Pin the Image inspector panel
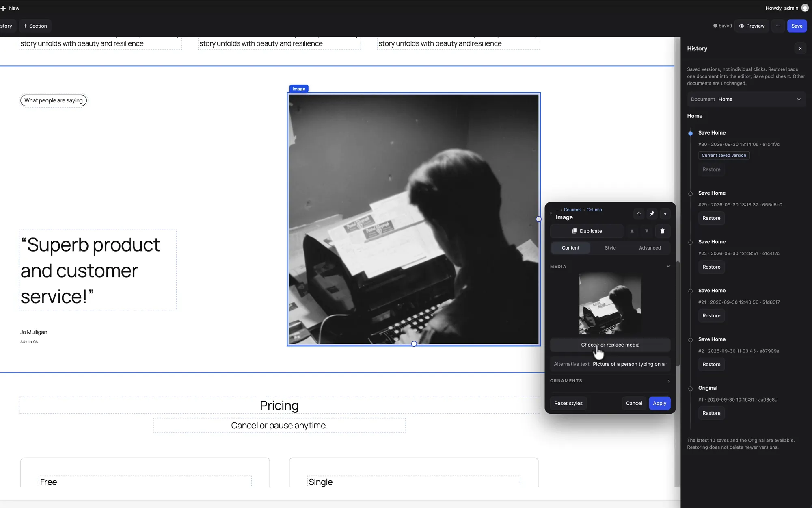Viewport: 812px width, 508px height. (x=652, y=214)
